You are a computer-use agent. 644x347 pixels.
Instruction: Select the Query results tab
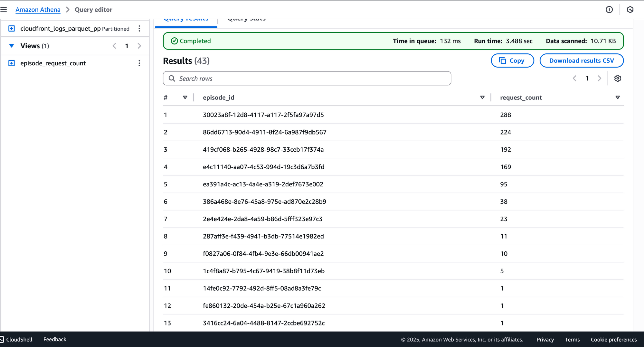click(x=186, y=20)
